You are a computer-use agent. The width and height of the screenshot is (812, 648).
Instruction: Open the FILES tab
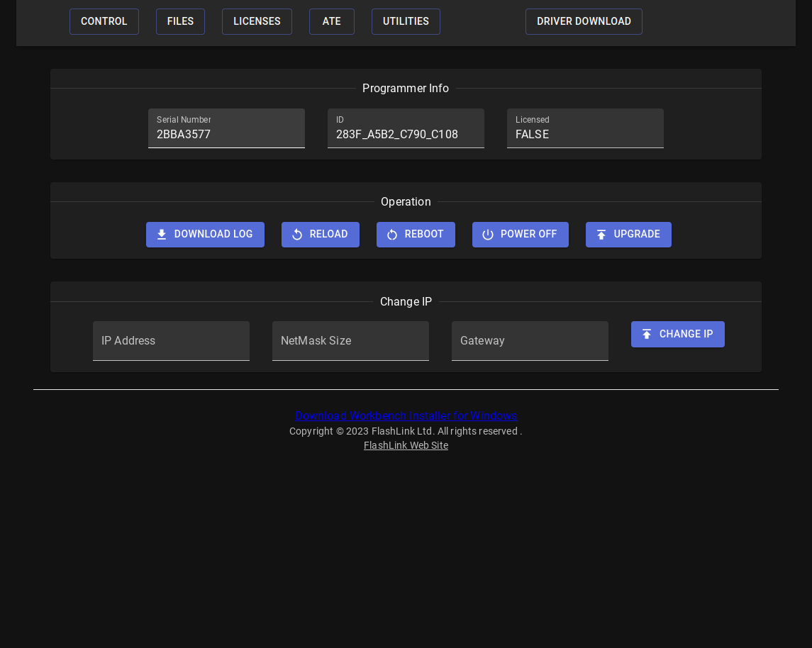[x=180, y=21]
